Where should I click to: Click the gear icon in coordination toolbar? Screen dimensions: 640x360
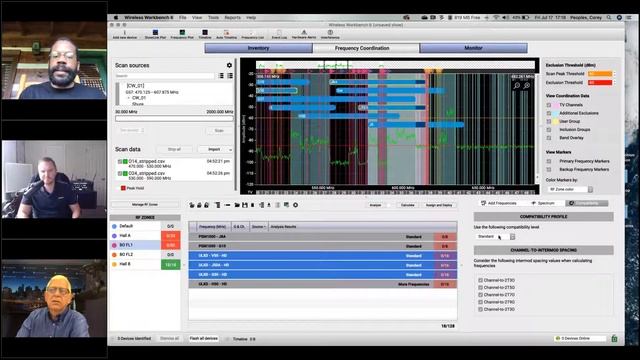(x=296, y=205)
